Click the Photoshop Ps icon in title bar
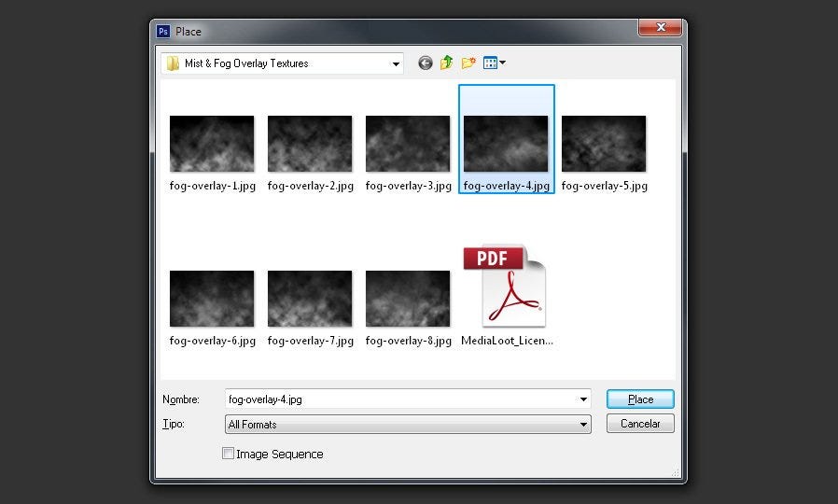This screenshot has width=838, height=504. point(163,32)
